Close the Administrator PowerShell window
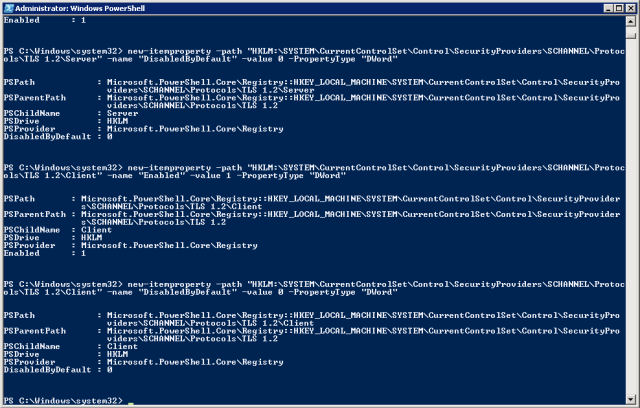This screenshot has height=408, width=640. 630,8
